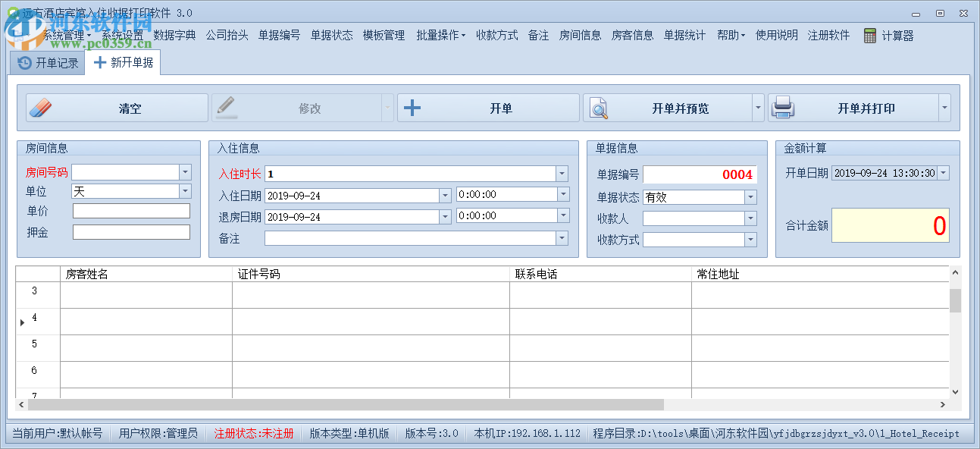This screenshot has width=980, height=449.
Task: Click 注册状态:未注册 in status bar
Action: pos(254,434)
